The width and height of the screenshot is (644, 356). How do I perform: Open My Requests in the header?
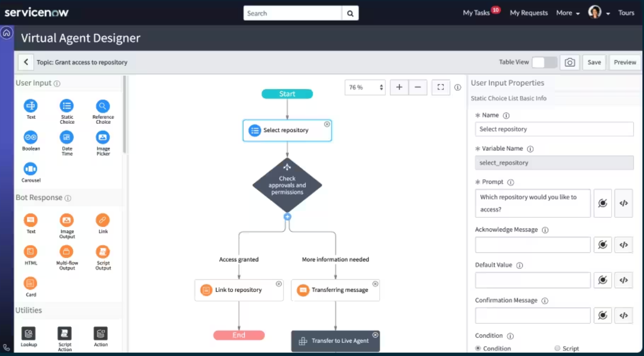click(529, 13)
